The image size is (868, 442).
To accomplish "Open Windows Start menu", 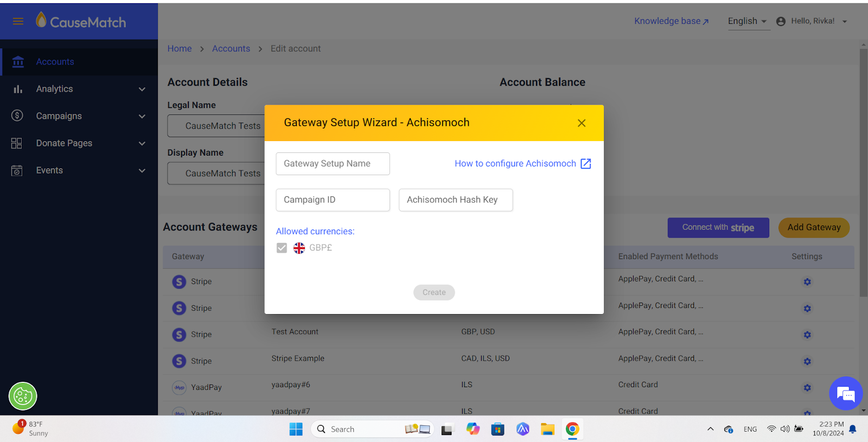I will tap(296, 429).
